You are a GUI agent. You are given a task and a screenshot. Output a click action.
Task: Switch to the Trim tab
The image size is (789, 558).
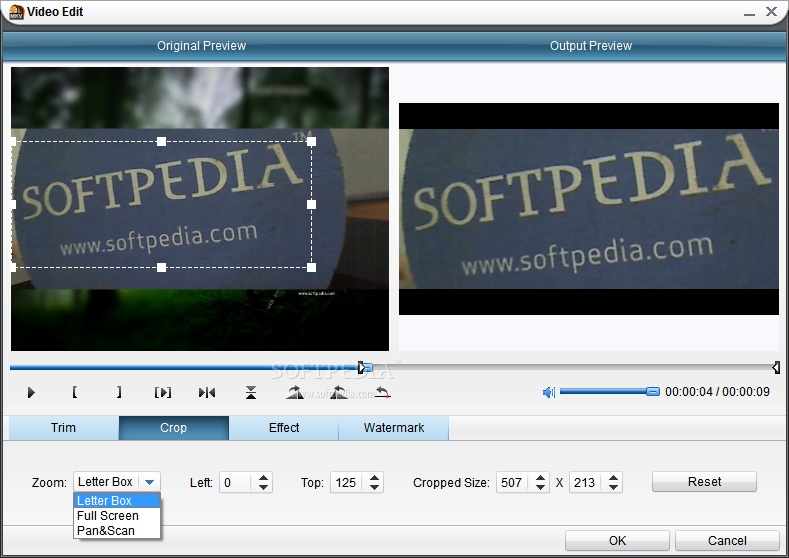pos(63,428)
